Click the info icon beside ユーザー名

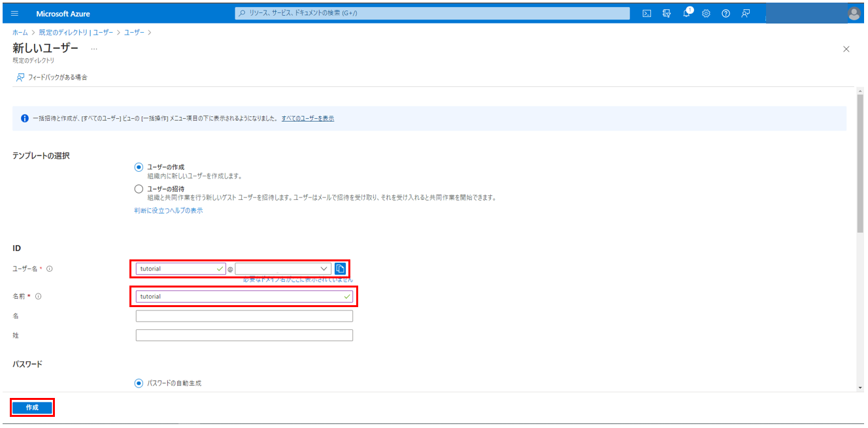50,269
